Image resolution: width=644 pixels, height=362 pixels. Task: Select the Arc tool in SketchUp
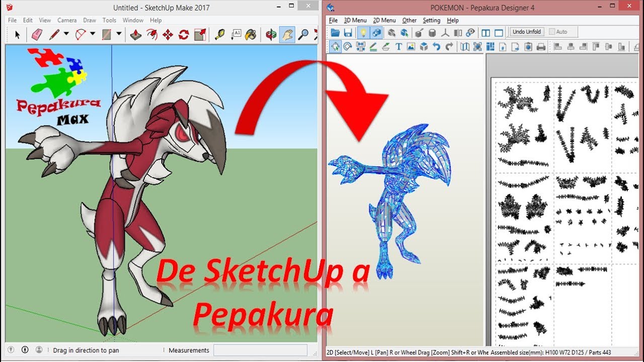80,35
